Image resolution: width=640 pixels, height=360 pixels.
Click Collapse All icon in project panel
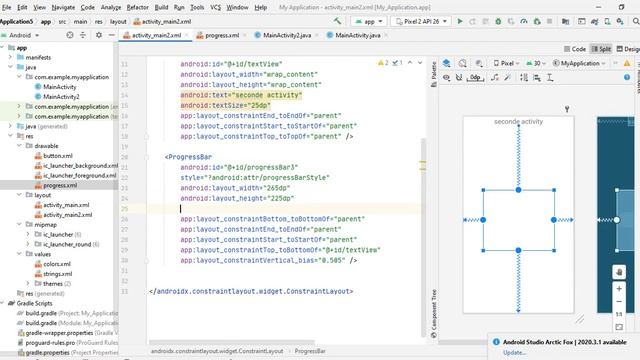coord(83,35)
